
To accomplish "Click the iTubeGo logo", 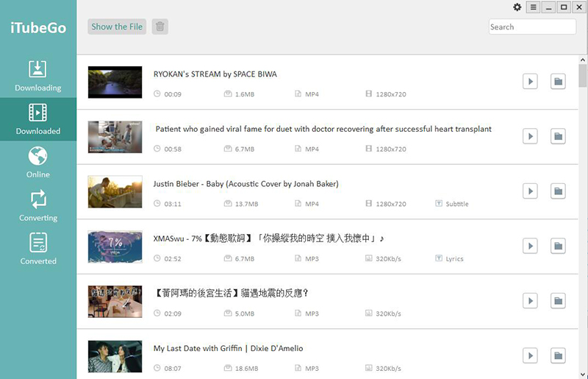I will click(x=38, y=28).
